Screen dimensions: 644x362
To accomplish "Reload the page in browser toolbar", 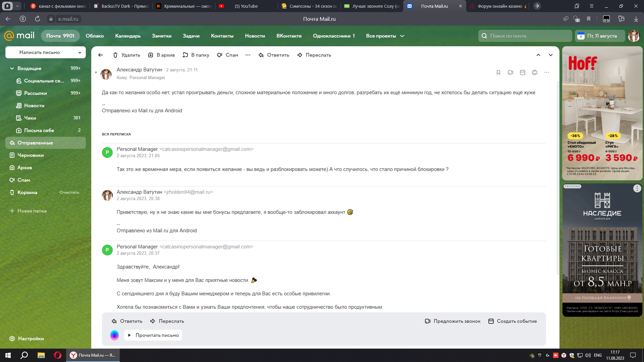I will pos(38,19).
